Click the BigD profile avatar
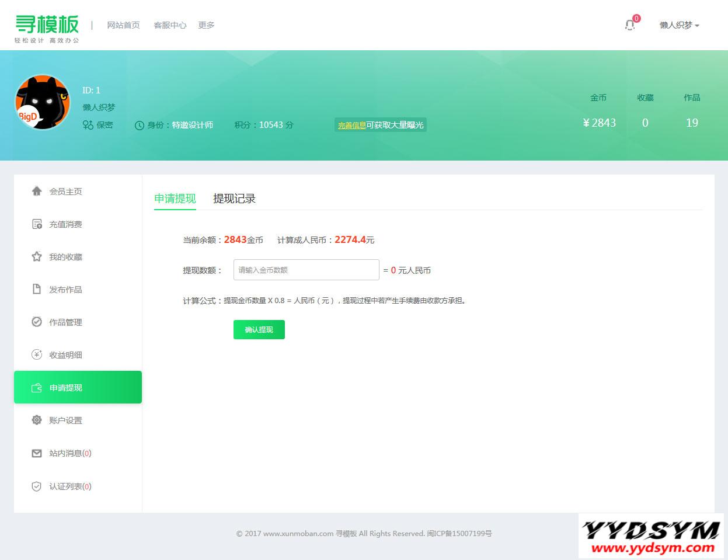This screenshot has height=560, width=728. tap(42, 102)
